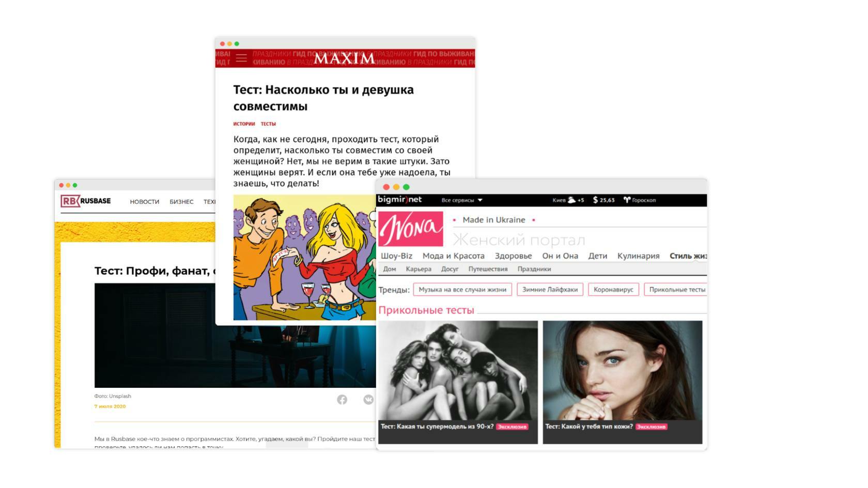Image resolution: width=868 pixels, height=488 pixels.
Task: Open the hamburger menu in Maxim window
Action: pos(241,58)
